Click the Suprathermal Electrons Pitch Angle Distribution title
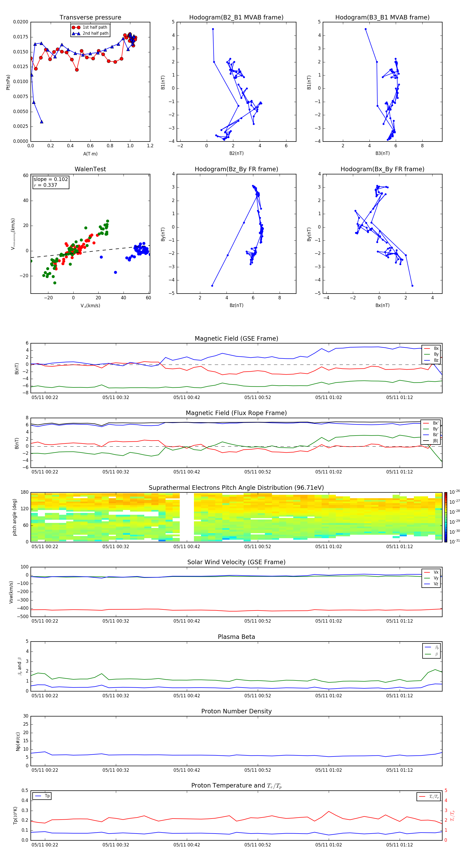The width and height of the screenshot is (473, 868). [236, 488]
